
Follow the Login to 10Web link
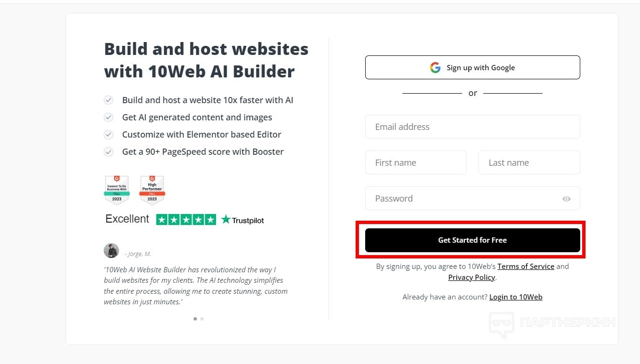point(516,297)
